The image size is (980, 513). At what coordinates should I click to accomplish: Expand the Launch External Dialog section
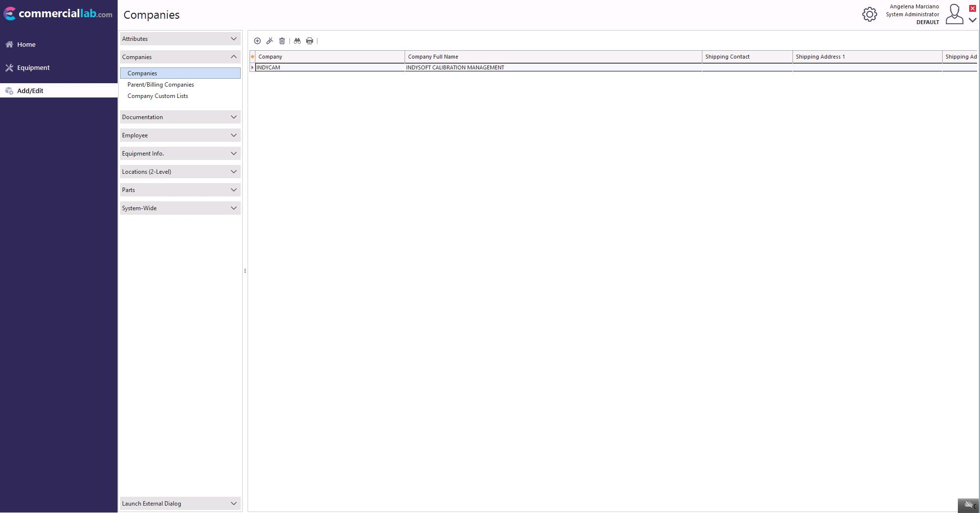click(180, 504)
